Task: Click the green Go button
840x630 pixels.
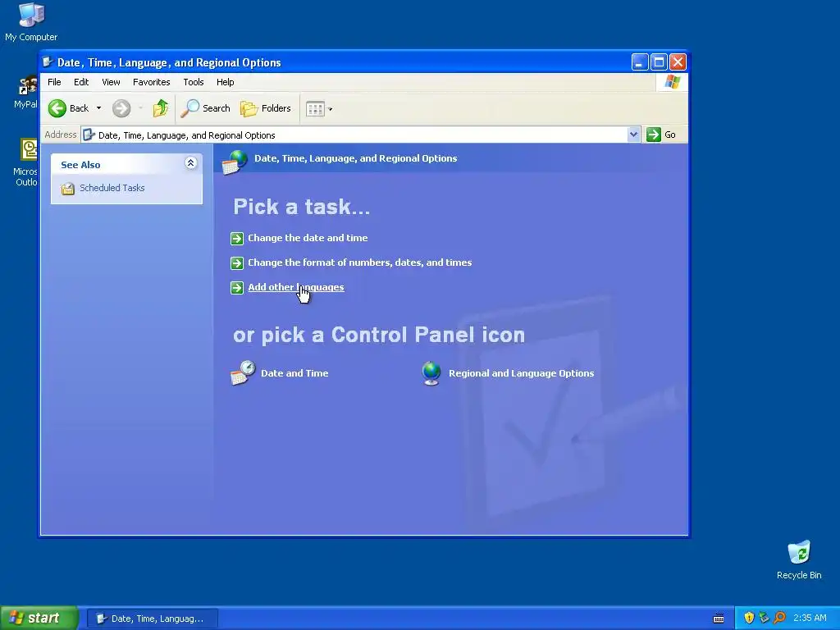Action: 661,135
